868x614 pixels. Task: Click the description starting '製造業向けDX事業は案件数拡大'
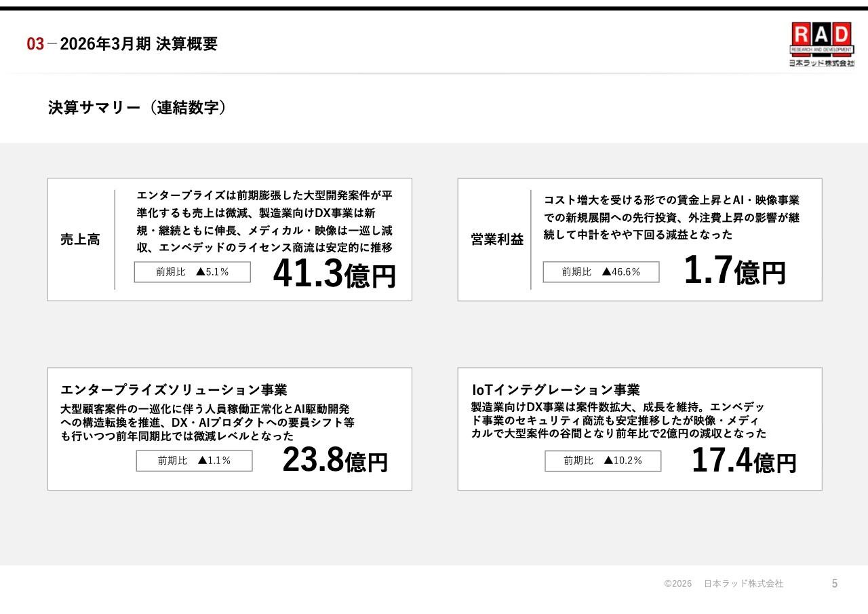(x=618, y=420)
